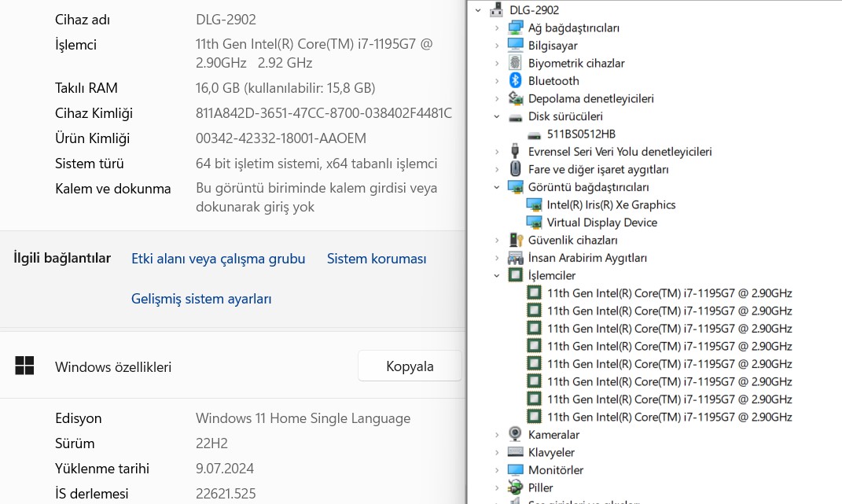The height and width of the screenshot is (504, 842).
Task: Click the İnsan Arabirim Aygıtları icon
Action: point(516,258)
